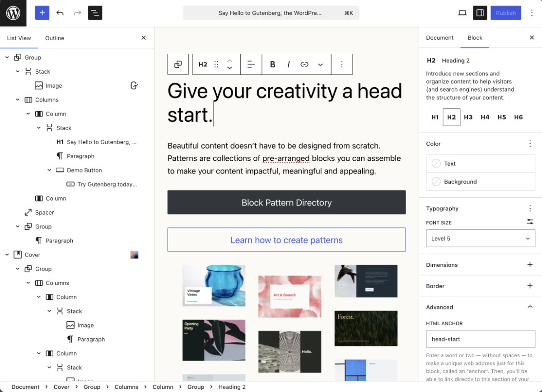This screenshot has width=542, height=392.
Task: Collapse the Advanced section
Action: click(530, 307)
